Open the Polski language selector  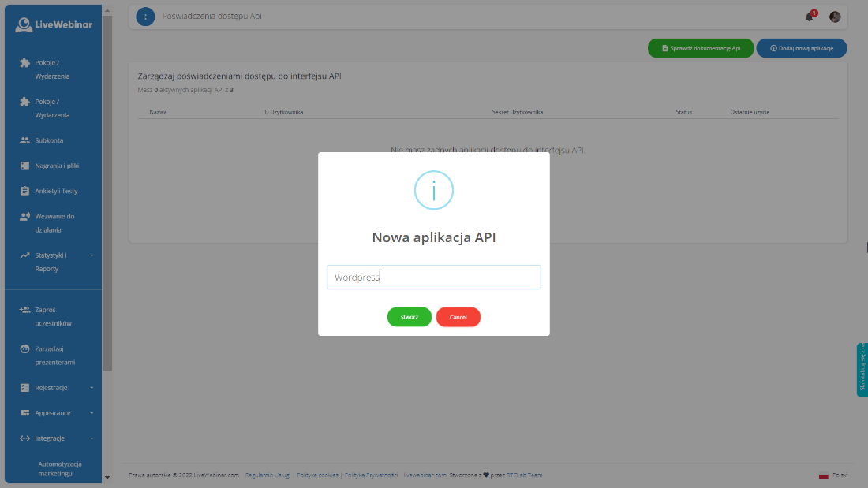pos(833,475)
